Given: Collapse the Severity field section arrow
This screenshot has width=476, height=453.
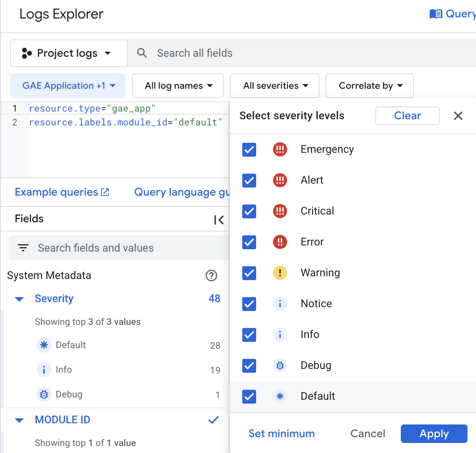Looking at the screenshot, I should coord(19,299).
